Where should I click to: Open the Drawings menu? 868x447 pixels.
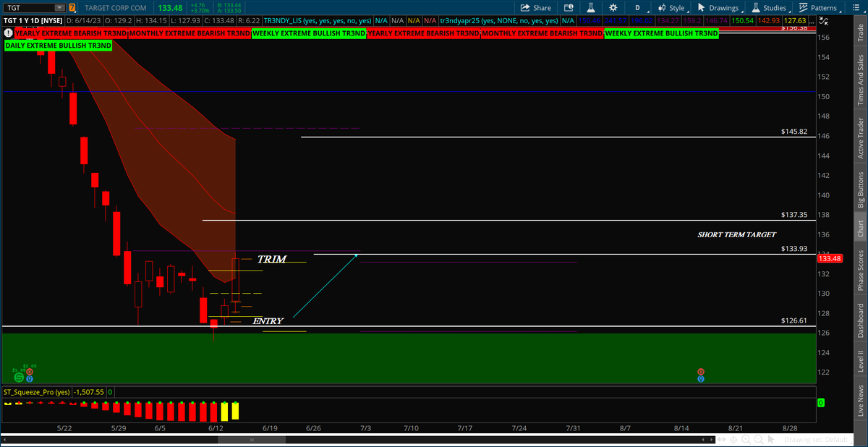pos(719,8)
